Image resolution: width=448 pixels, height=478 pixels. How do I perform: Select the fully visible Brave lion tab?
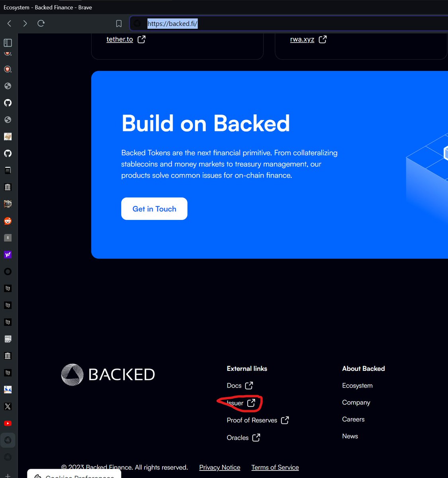[8, 69]
